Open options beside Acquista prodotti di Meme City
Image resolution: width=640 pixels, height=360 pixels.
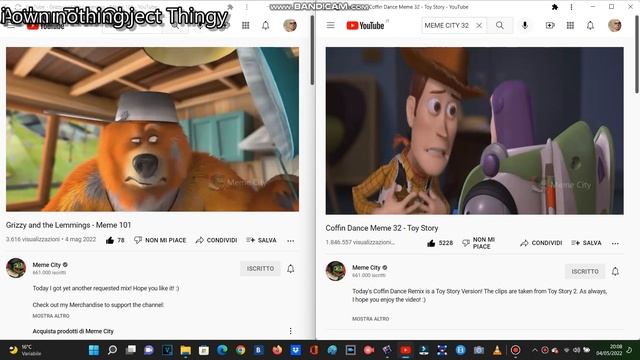pyautogui.click(x=291, y=331)
